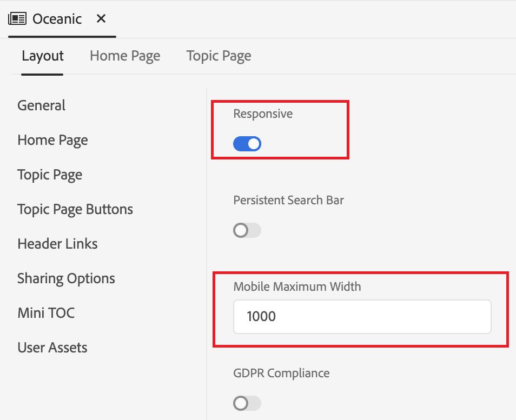516x420 pixels.
Task: Open Header Links settings
Action: 57,244
